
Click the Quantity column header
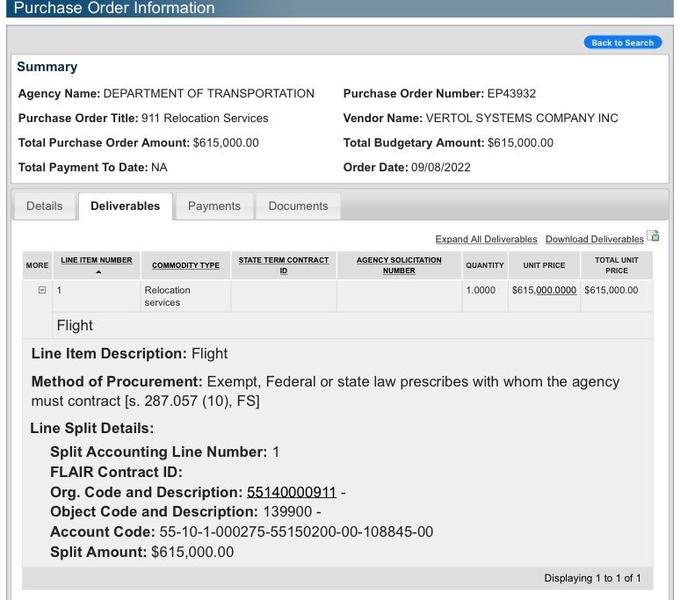(485, 265)
